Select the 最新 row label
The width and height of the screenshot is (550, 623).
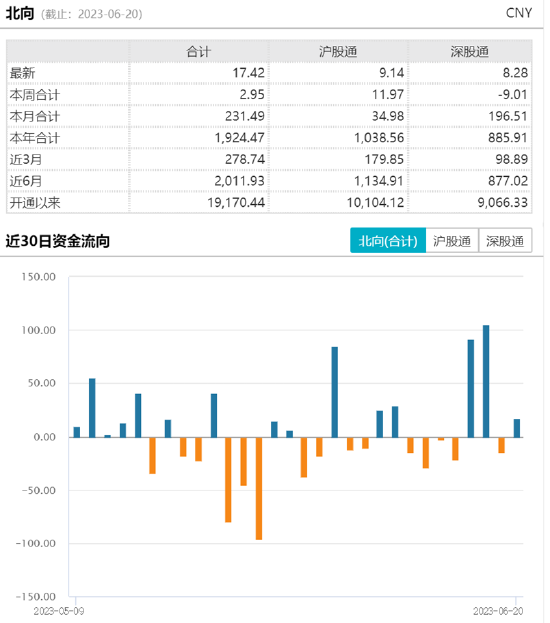[23, 73]
